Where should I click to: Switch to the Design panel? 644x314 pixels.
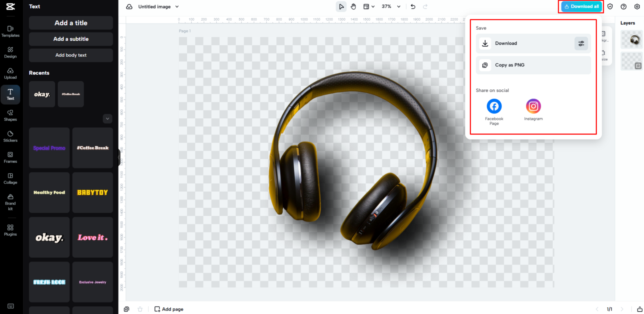[10, 52]
